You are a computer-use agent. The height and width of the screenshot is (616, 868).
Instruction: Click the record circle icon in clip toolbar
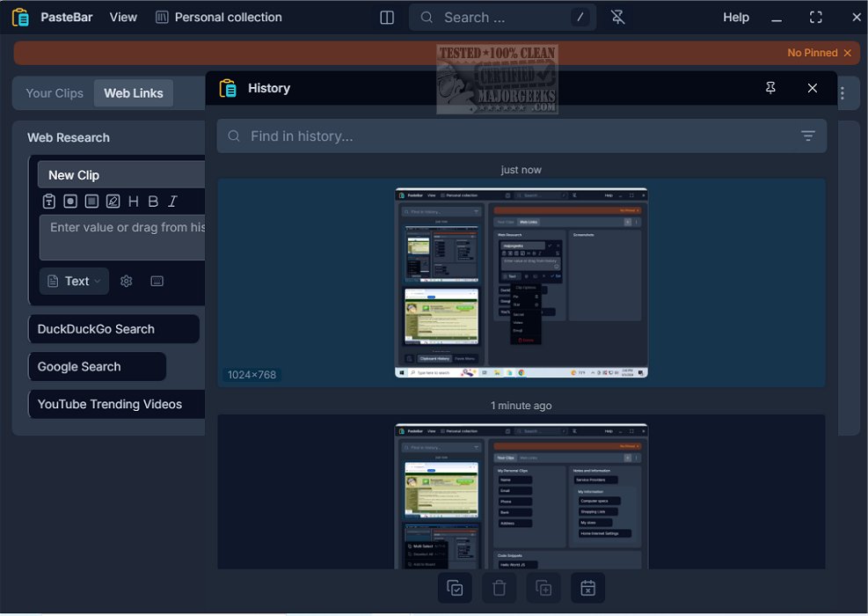[70, 202]
